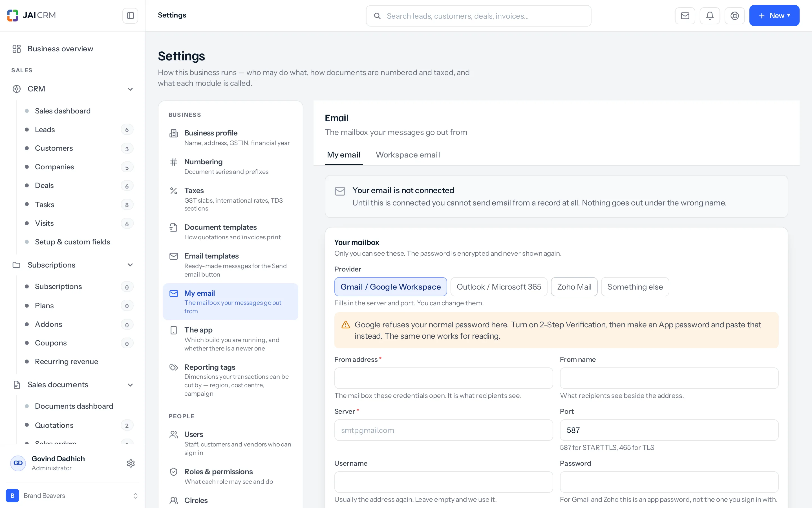Open Taxes settings section
Screen dimensions: 812x508
pyautogui.click(x=231, y=199)
